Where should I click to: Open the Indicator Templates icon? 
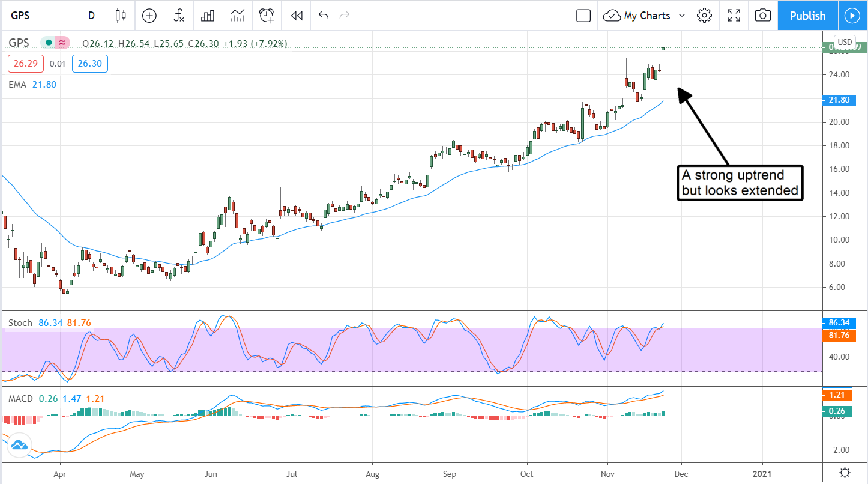click(x=238, y=16)
